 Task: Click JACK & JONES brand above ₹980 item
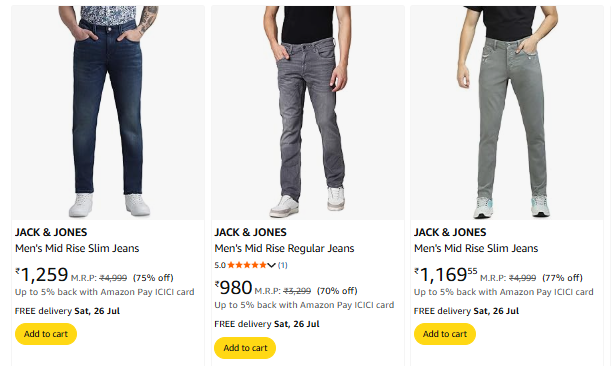tap(251, 232)
